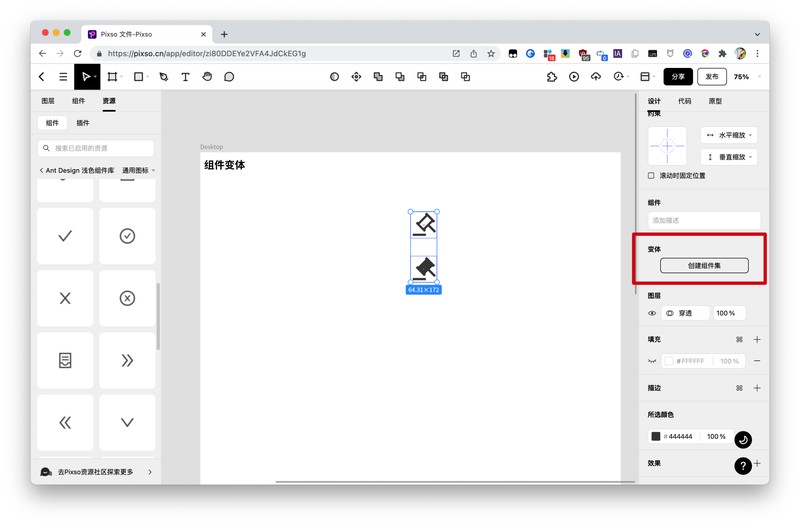The image size is (800, 525).
Task: Click the component description input field
Action: [704, 220]
